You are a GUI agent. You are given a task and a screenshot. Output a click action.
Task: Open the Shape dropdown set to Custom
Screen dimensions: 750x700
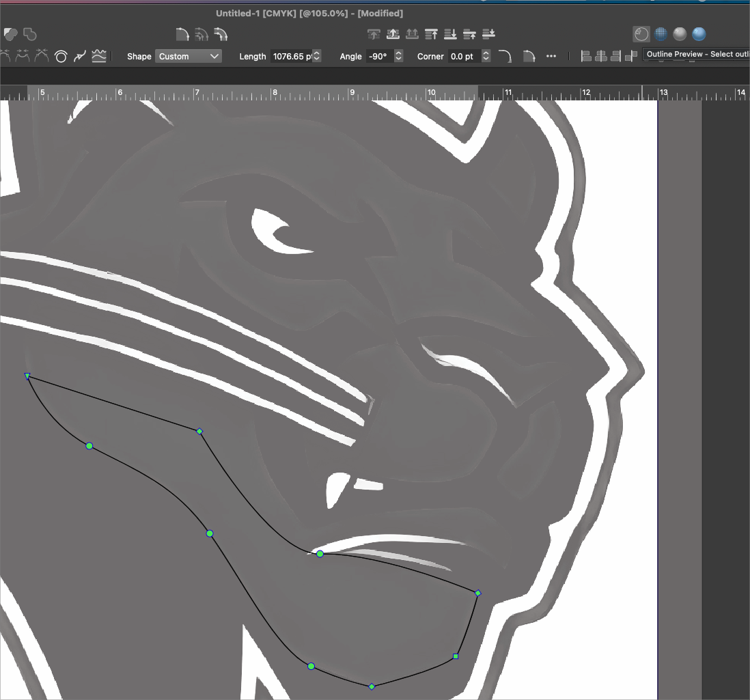click(x=189, y=57)
